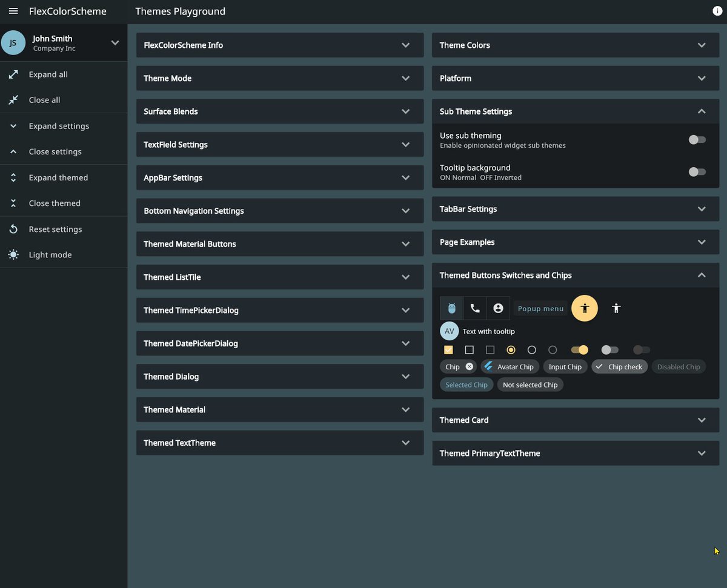Viewport: 727px width, 588px height.
Task: Expand TextField Settings panel
Action: [280, 145]
